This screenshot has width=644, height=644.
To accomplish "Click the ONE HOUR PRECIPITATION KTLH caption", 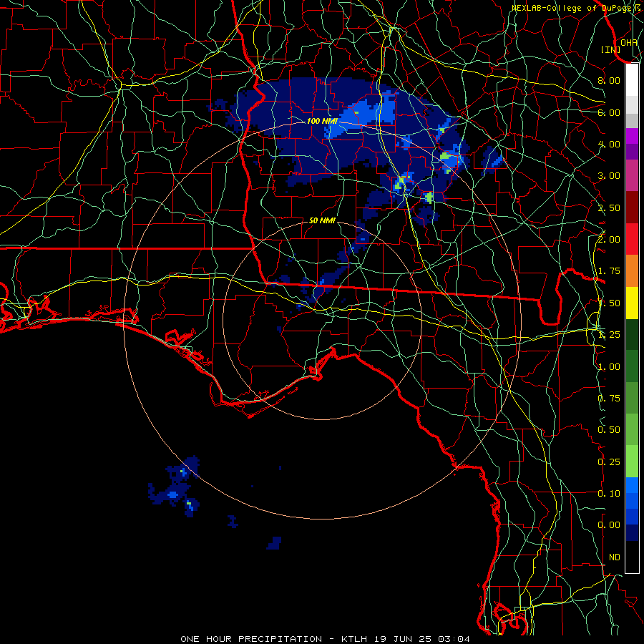I will point(325,639).
